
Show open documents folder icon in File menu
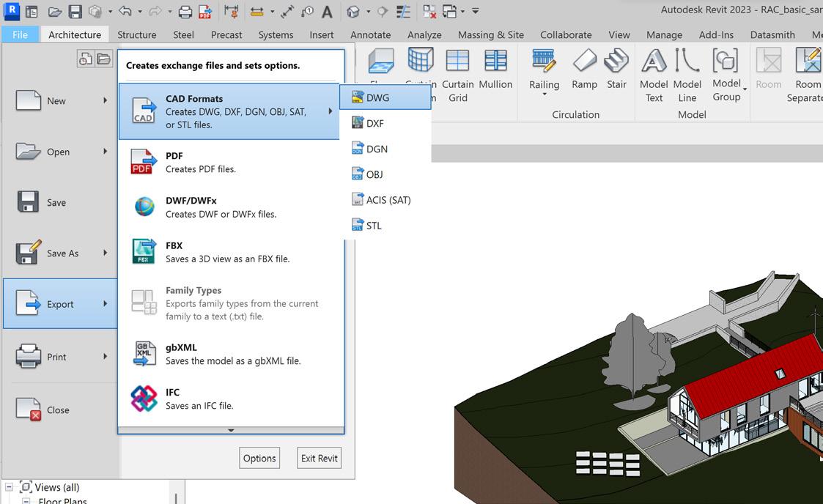point(104,59)
